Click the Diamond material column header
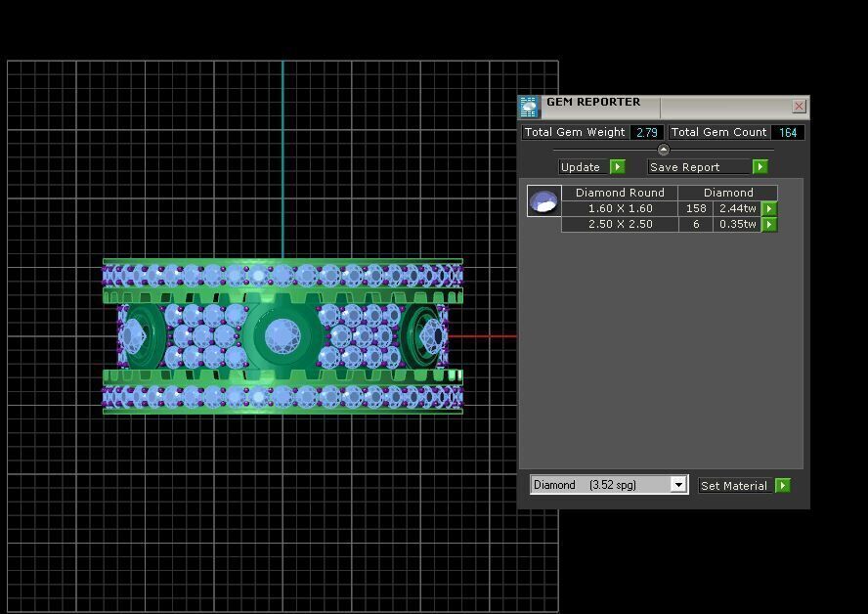 coord(728,193)
